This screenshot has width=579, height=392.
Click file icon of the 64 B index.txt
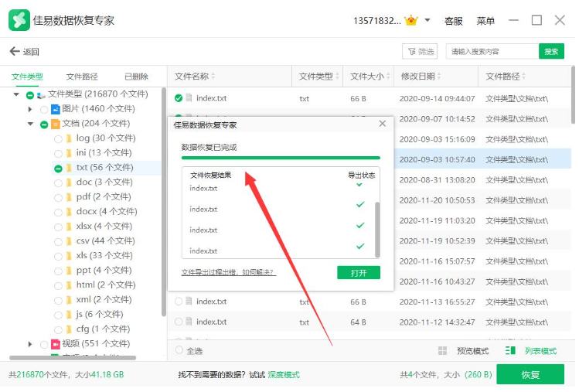[189, 322]
